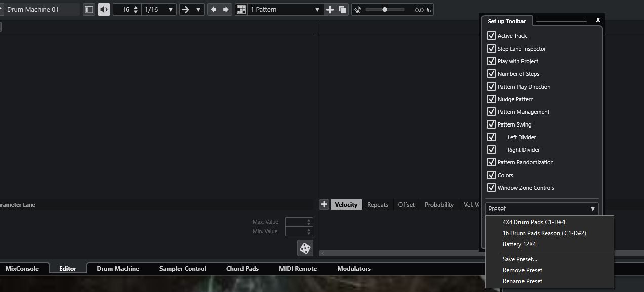
Task: Toggle the Nudge Pattern checkbox
Action: [491, 99]
